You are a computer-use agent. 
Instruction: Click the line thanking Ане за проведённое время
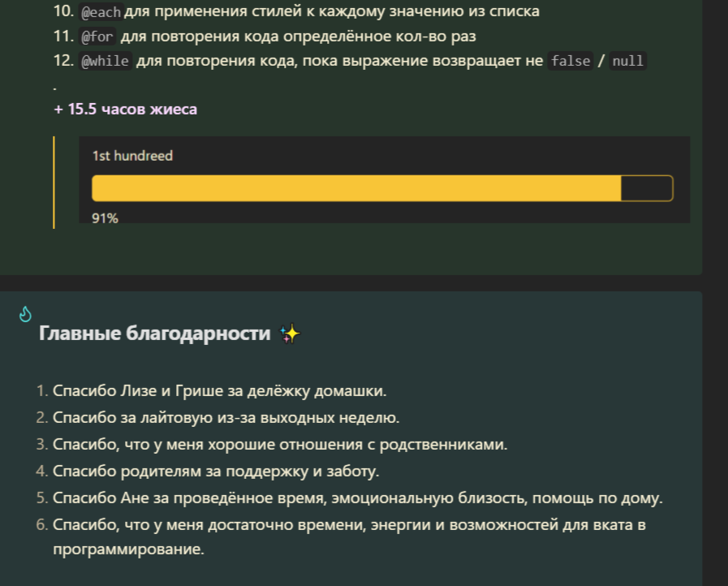coord(357,498)
